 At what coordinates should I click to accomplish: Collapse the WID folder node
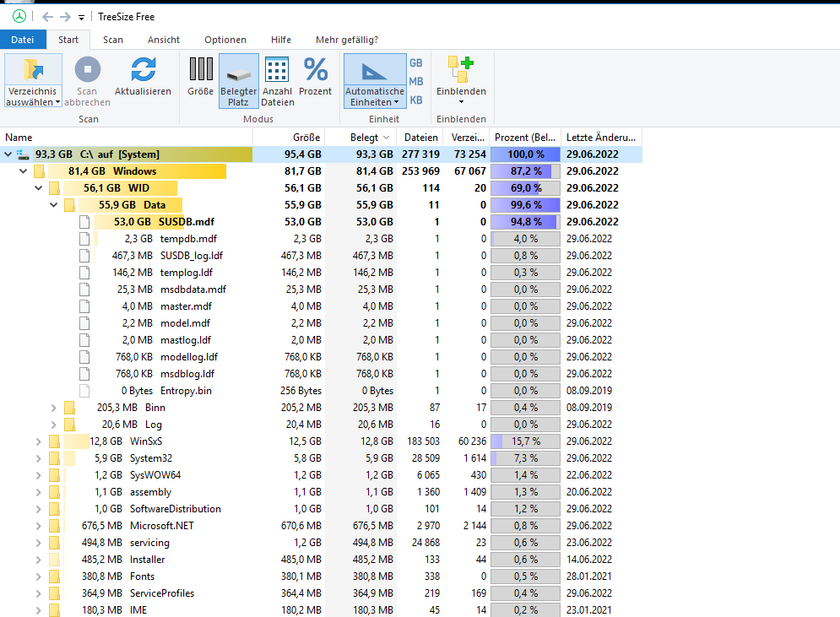click(x=39, y=188)
